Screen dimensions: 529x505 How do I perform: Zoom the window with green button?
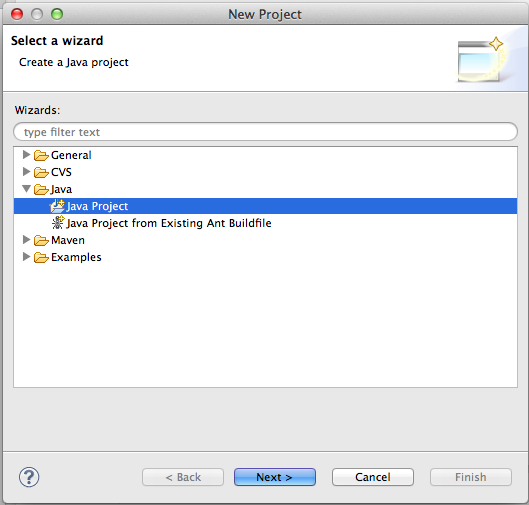click(x=57, y=14)
